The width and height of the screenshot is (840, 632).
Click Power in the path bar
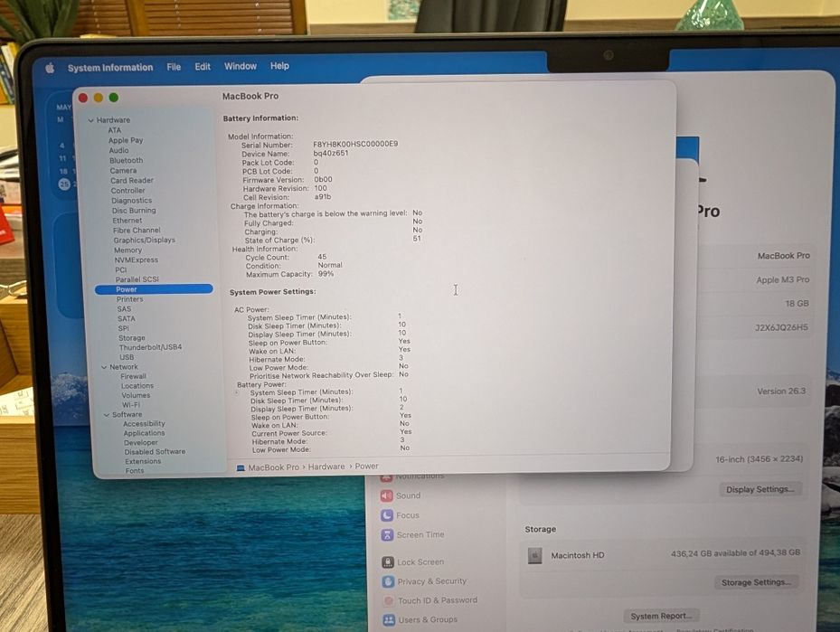click(x=366, y=466)
